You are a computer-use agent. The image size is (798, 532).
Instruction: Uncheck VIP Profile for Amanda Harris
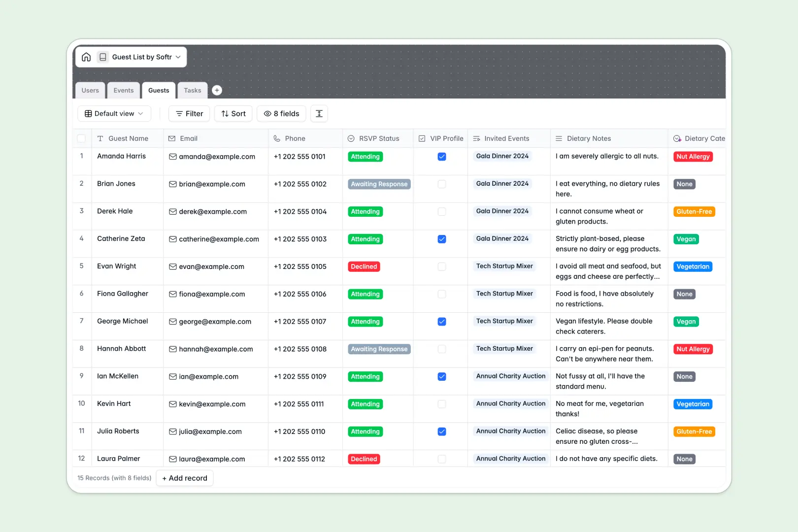click(441, 156)
